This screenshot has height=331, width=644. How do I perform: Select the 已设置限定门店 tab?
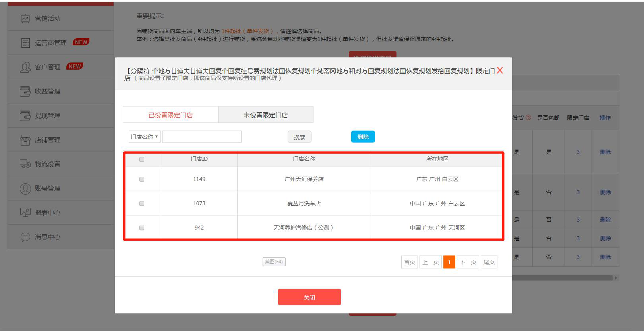(170, 115)
